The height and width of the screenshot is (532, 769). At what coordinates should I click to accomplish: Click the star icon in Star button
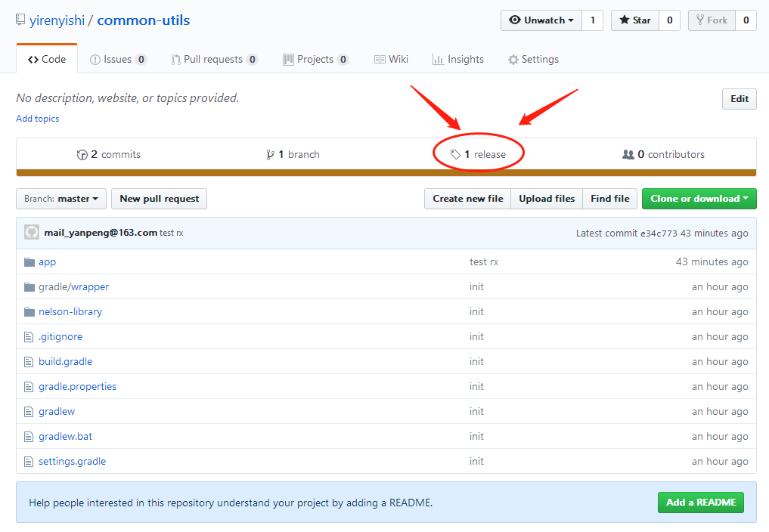point(625,20)
